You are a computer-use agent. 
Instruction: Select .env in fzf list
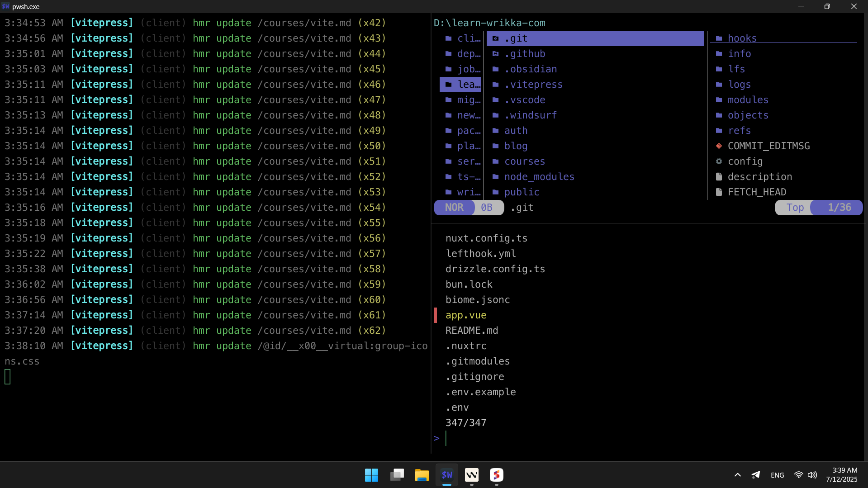pos(457,407)
